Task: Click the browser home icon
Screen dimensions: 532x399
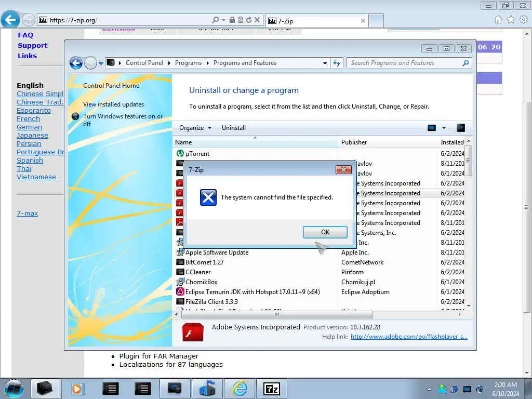Action: (498, 20)
